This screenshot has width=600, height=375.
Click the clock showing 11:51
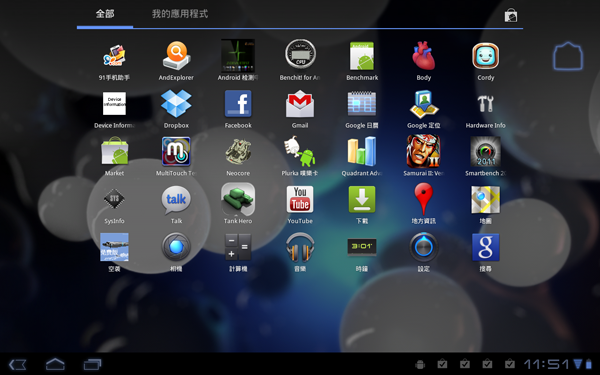pyautogui.click(x=547, y=364)
